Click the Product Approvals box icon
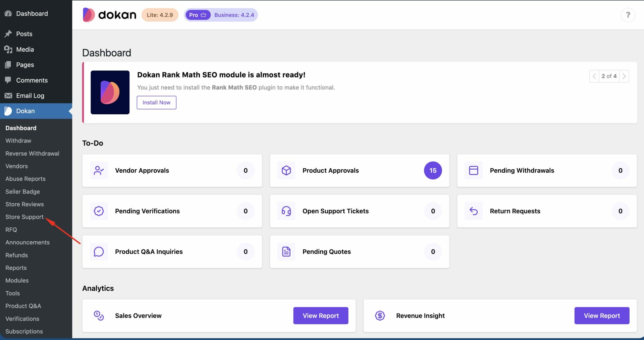The image size is (644, 340). [286, 170]
